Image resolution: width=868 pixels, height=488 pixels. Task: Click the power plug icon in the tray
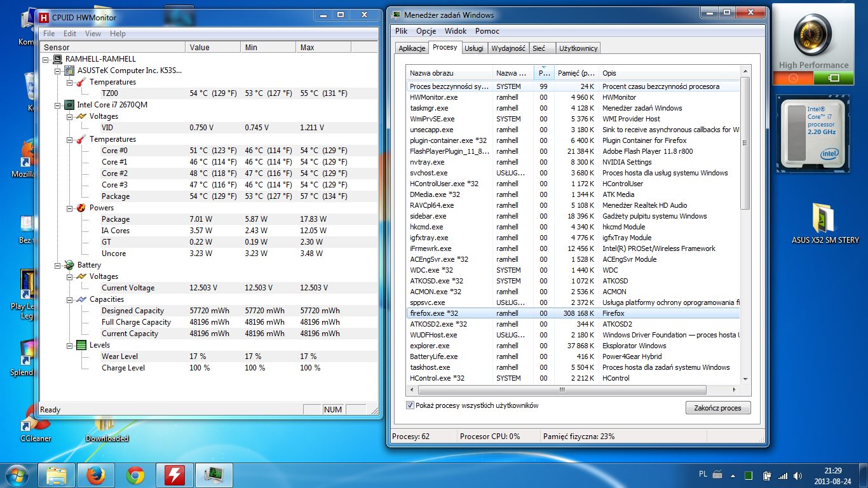coord(767,475)
